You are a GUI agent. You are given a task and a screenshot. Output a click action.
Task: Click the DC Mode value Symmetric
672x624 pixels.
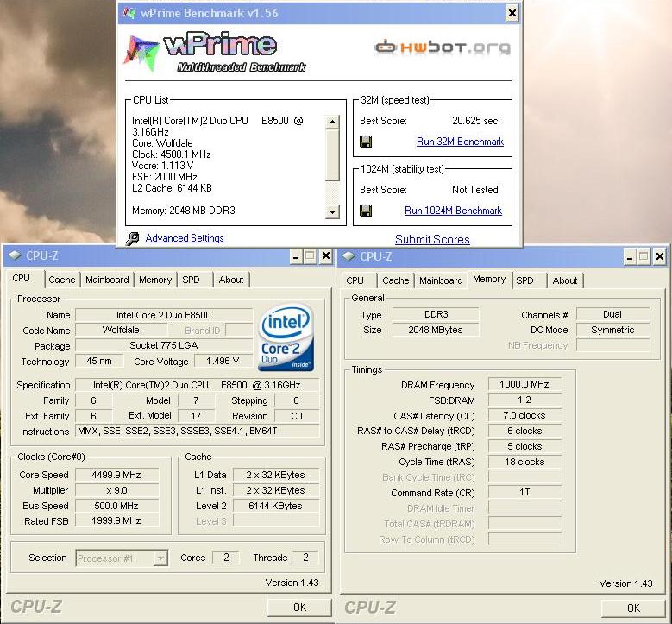[x=612, y=330]
